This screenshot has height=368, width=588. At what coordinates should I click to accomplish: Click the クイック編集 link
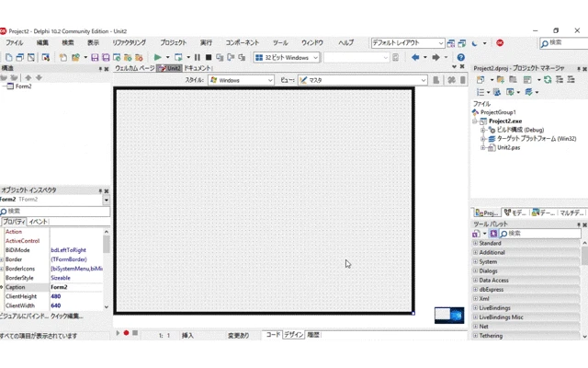[67, 316]
